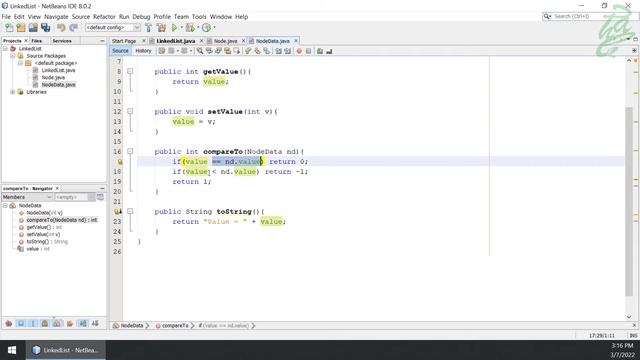This screenshot has height=360, width=640.
Task: Click the red Start Macro Recording icon
Action: (x=299, y=51)
